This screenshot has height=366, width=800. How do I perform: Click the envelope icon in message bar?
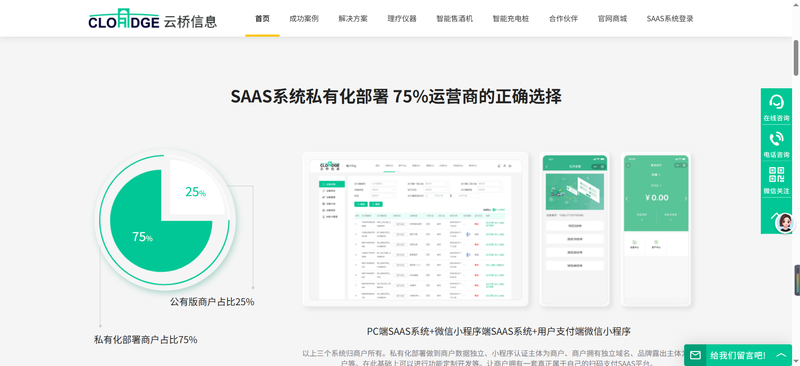[x=694, y=355]
